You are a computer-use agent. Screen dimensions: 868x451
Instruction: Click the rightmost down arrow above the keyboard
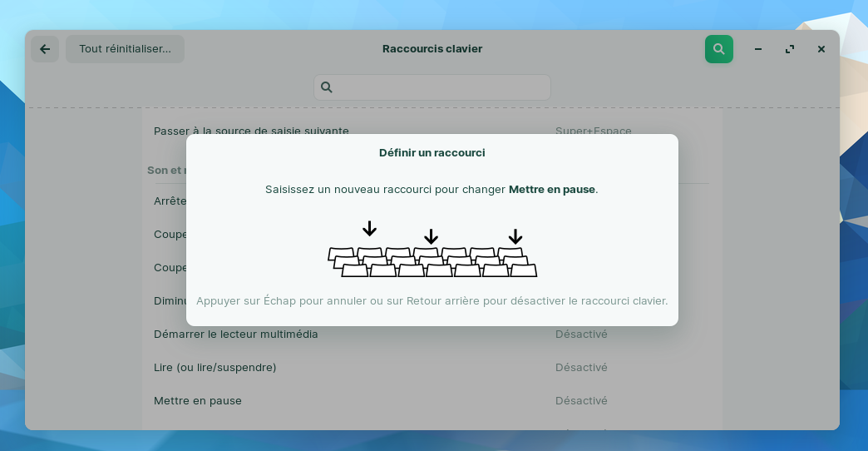(x=515, y=235)
